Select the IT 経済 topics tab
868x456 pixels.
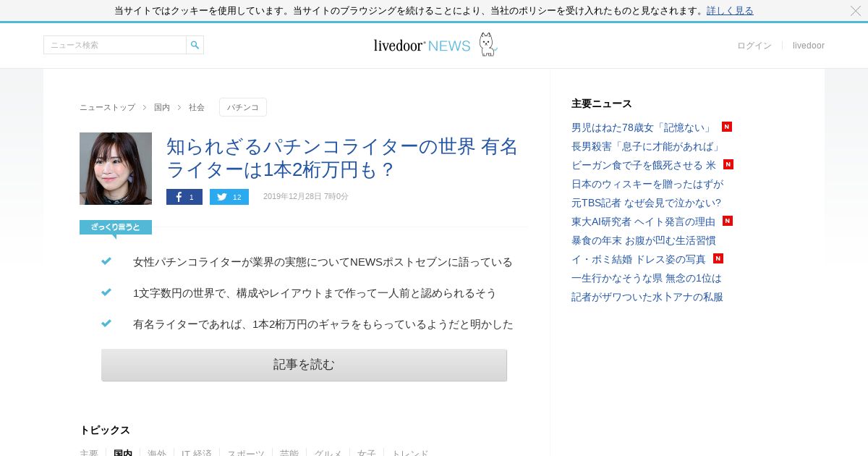click(197, 452)
